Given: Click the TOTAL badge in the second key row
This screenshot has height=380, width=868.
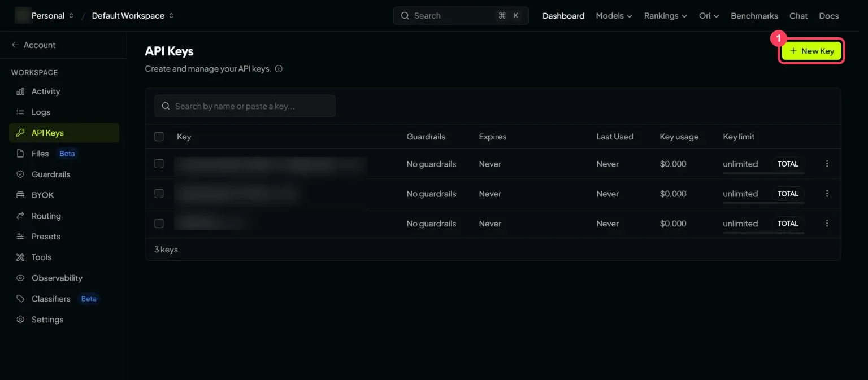Looking at the screenshot, I should [788, 194].
